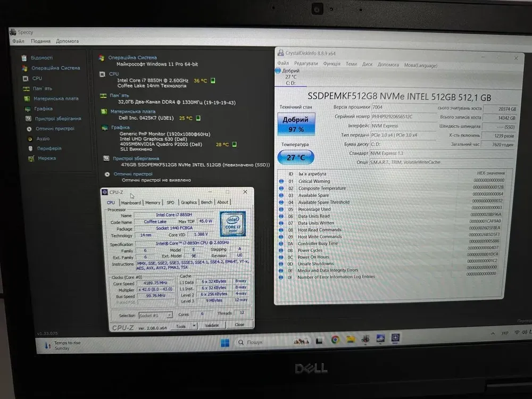Click the Пам'ять RAM icon in sidebar
Screen dimensions: 532x399
coord(26,88)
